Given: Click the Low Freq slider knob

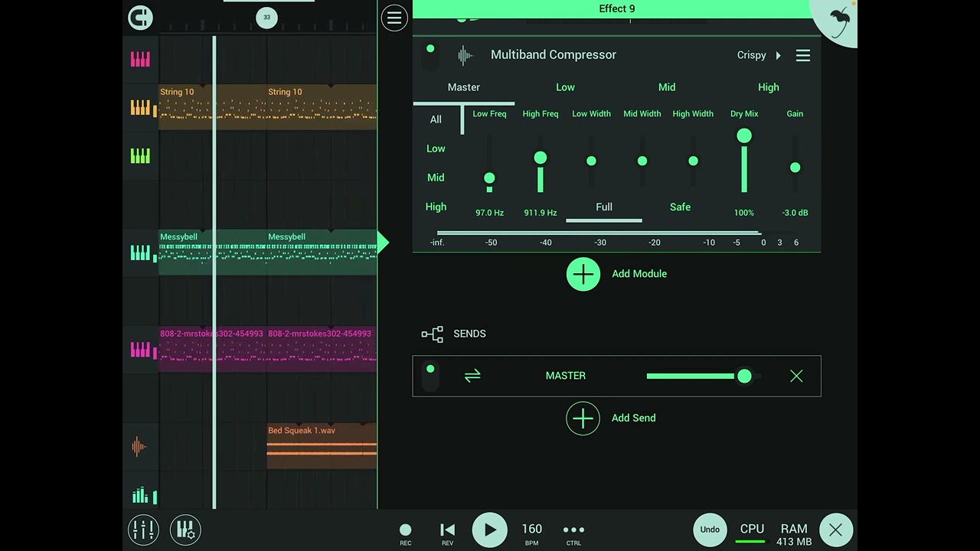Looking at the screenshot, I should tap(489, 178).
